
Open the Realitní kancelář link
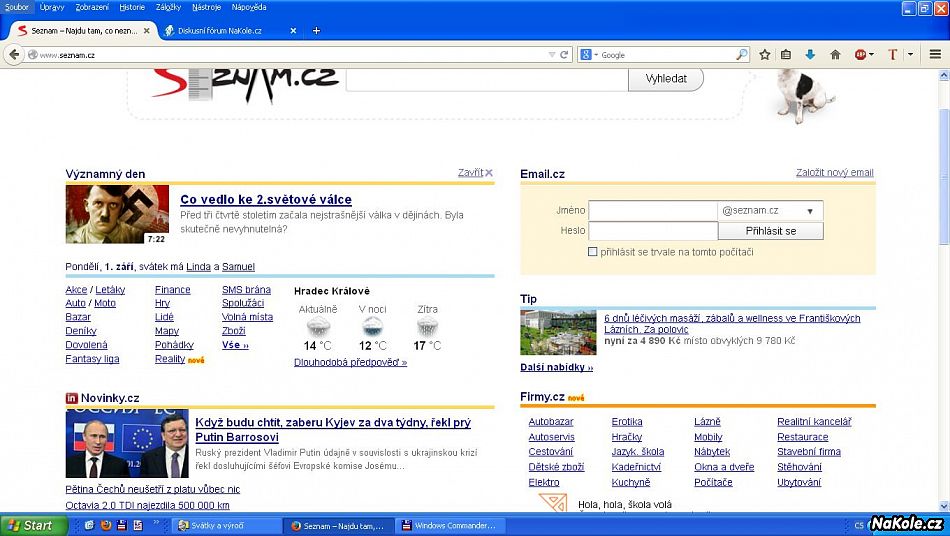[x=814, y=422]
